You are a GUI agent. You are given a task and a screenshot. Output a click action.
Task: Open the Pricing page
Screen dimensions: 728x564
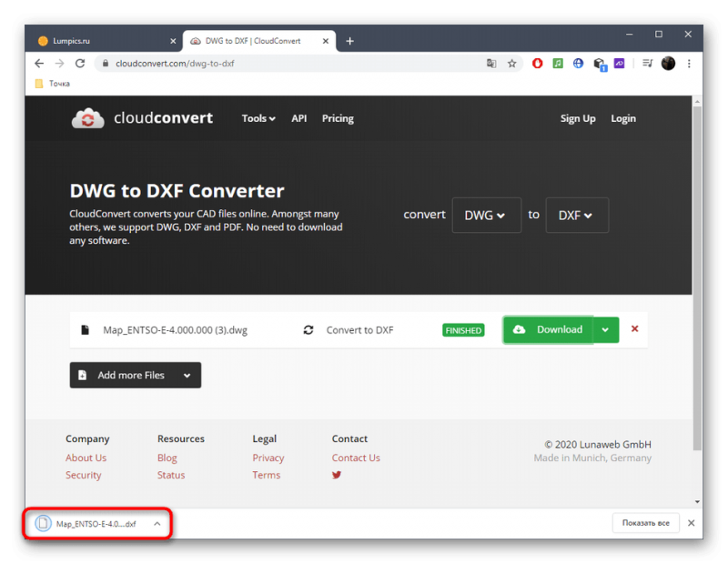click(x=338, y=118)
